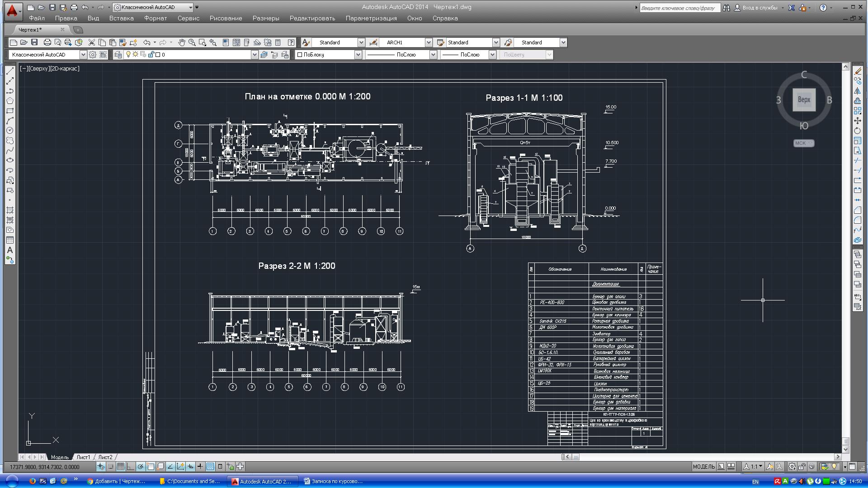
Task: Toggle Lineweight display in status bar
Action: point(200,467)
